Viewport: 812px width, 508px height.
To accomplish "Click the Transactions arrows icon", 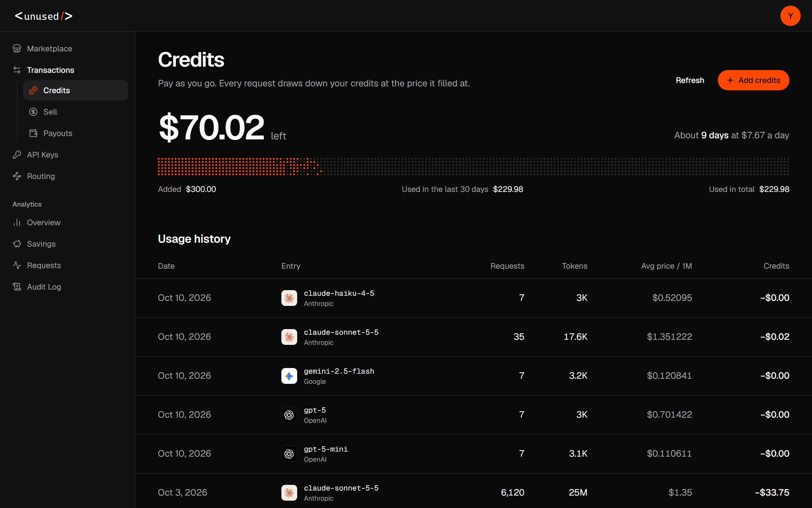I will 17,70.
